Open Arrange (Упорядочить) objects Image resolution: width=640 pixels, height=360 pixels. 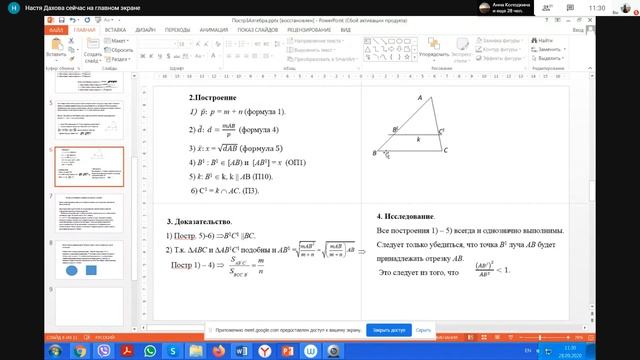[434, 49]
